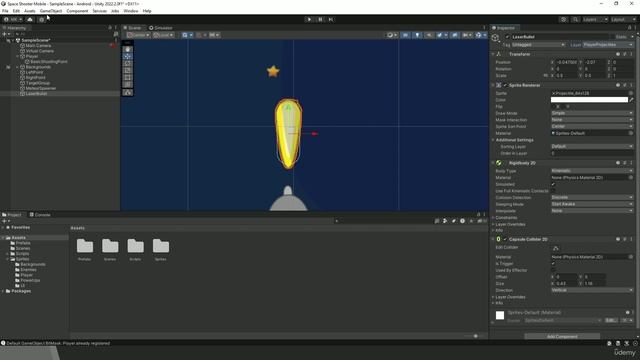Screen dimensions: 640x360
Task: Open the Sprite Renderer Material object picker circle
Action: (631, 133)
